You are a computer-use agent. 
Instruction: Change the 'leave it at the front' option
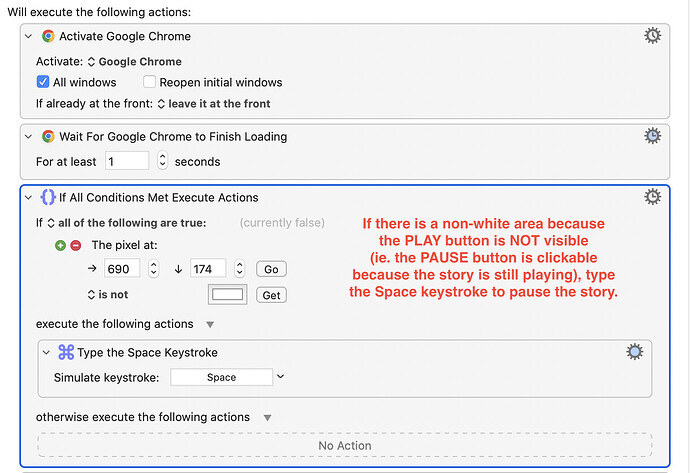[x=214, y=104]
